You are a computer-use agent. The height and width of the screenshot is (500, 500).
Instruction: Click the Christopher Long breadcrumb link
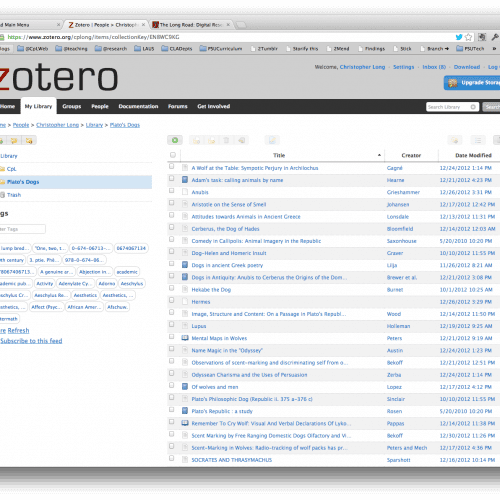click(57, 125)
